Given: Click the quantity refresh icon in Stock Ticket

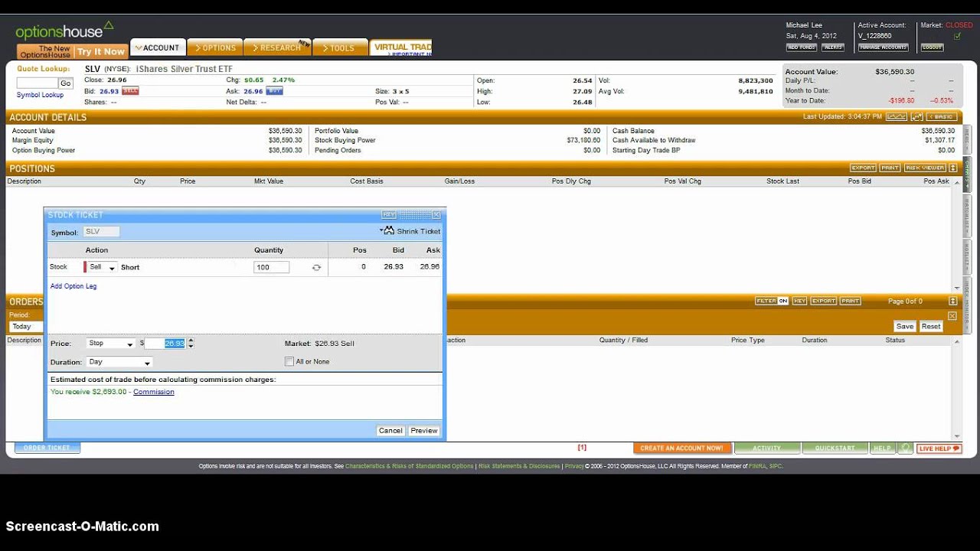Looking at the screenshot, I should pyautogui.click(x=316, y=268).
